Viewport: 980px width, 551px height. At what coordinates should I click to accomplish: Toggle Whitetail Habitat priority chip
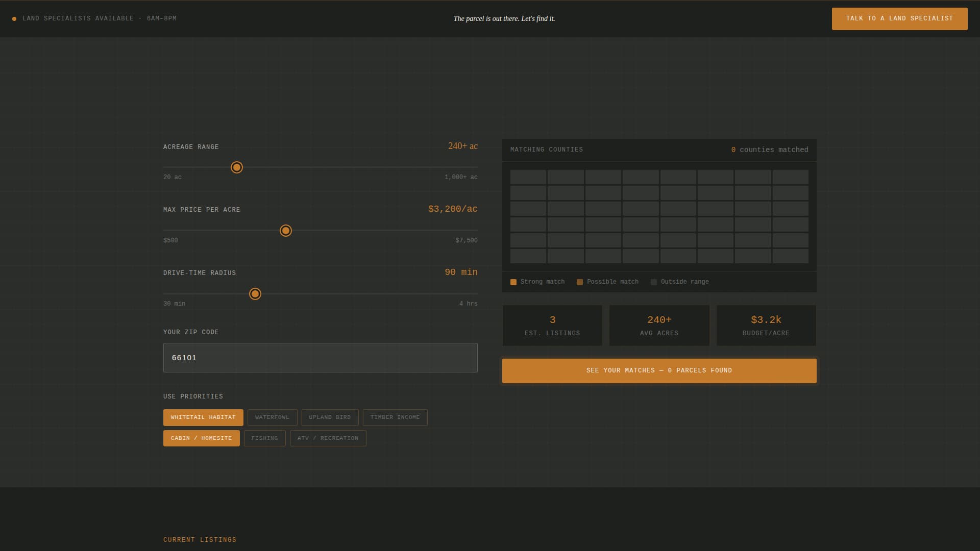pyautogui.click(x=203, y=417)
